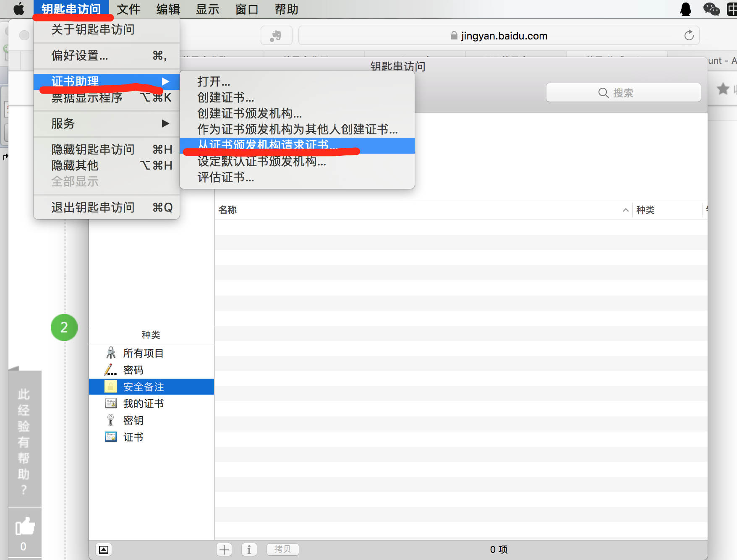Select 从证书颁发机构请求证书 menu item
737x560 pixels.
click(x=267, y=146)
